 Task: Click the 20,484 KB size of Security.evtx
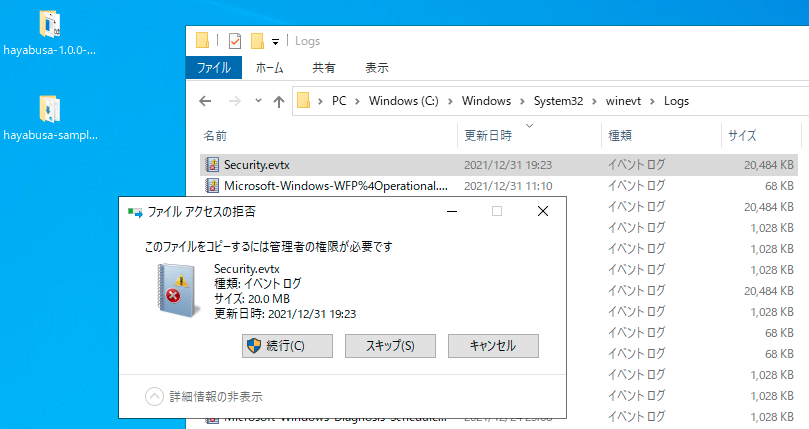coord(769,165)
